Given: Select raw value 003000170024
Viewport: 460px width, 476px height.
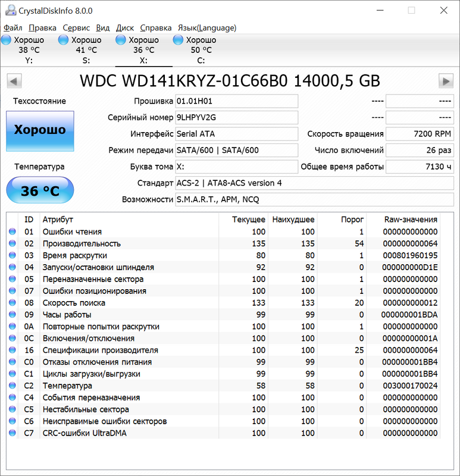Looking at the screenshot, I should click(410, 386).
